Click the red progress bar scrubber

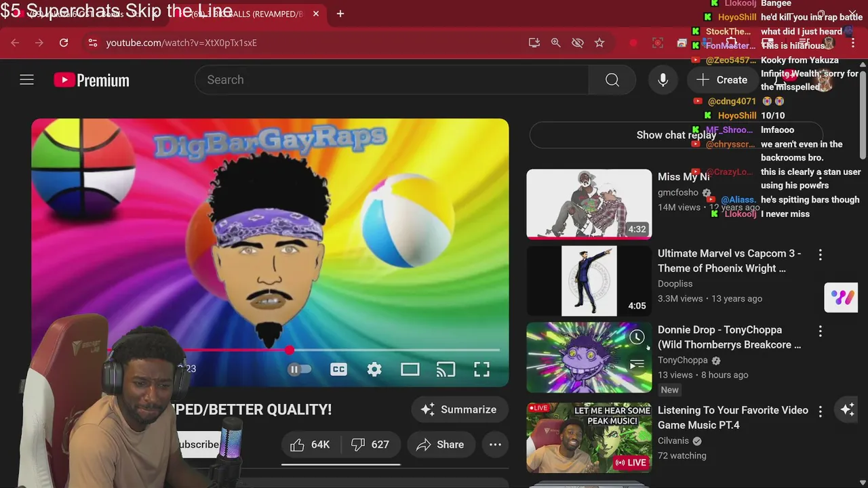tap(290, 350)
